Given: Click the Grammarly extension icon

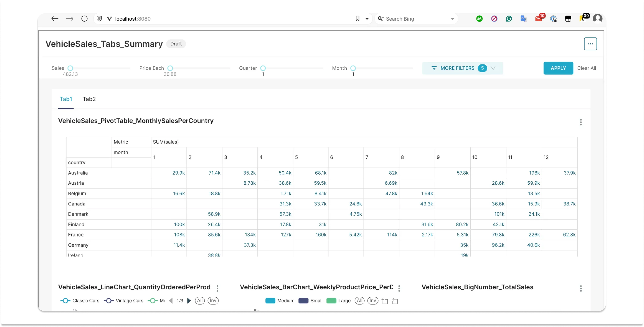Looking at the screenshot, I should [x=509, y=19].
